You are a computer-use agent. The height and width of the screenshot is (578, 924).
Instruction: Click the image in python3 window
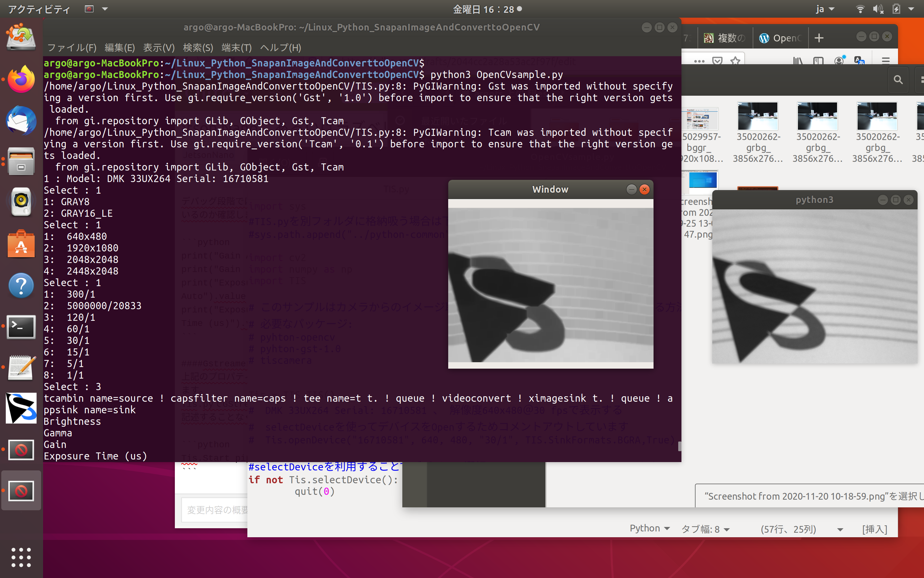pos(814,286)
